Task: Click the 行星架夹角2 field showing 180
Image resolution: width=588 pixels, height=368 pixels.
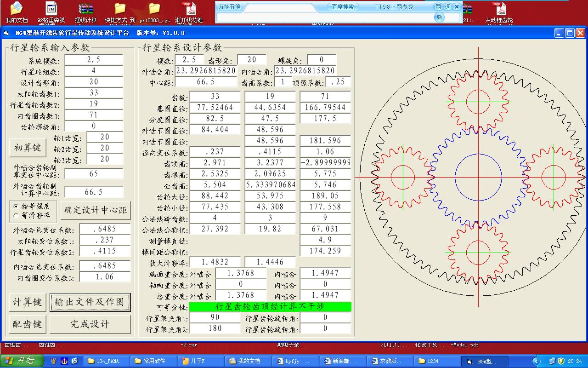Action: (215, 328)
